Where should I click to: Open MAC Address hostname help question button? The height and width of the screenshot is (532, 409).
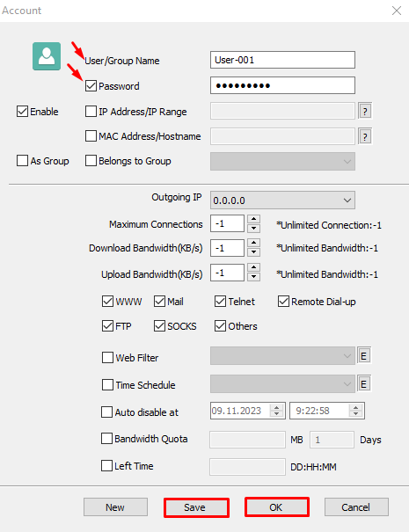coord(365,136)
